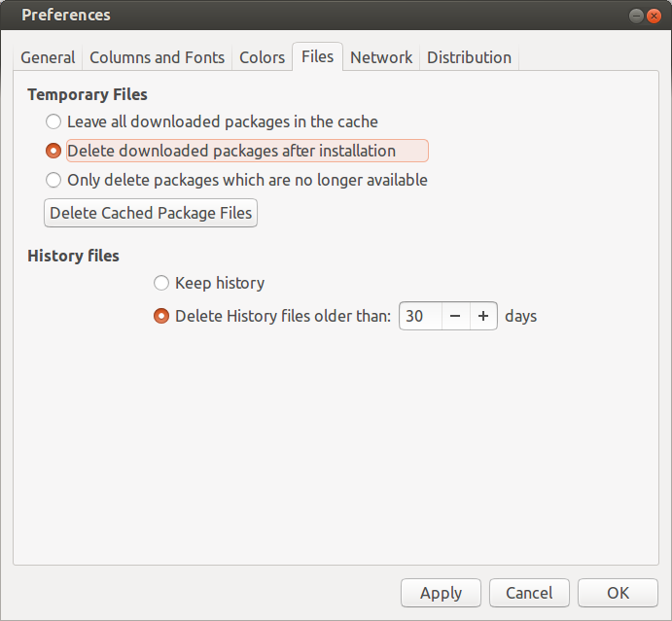Go to the Colors tab
The width and height of the screenshot is (672, 621).
tap(262, 57)
